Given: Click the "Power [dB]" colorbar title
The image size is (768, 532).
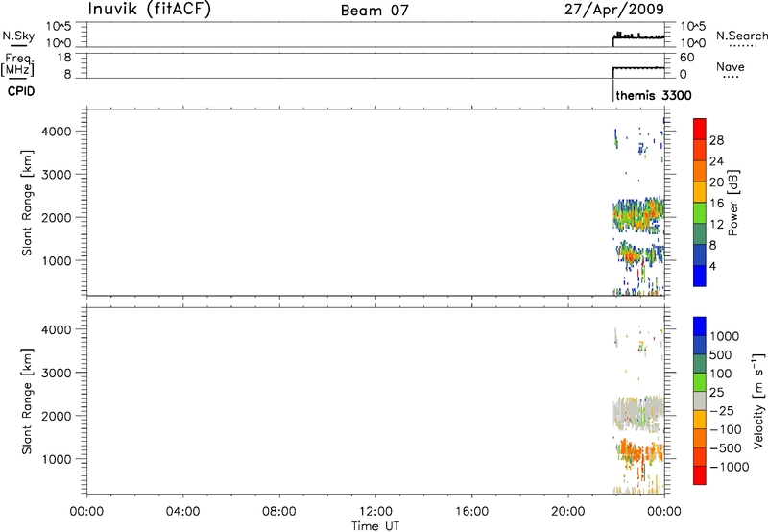Looking at the screenshot, I should pyautogui.click(x=732, y=203).
